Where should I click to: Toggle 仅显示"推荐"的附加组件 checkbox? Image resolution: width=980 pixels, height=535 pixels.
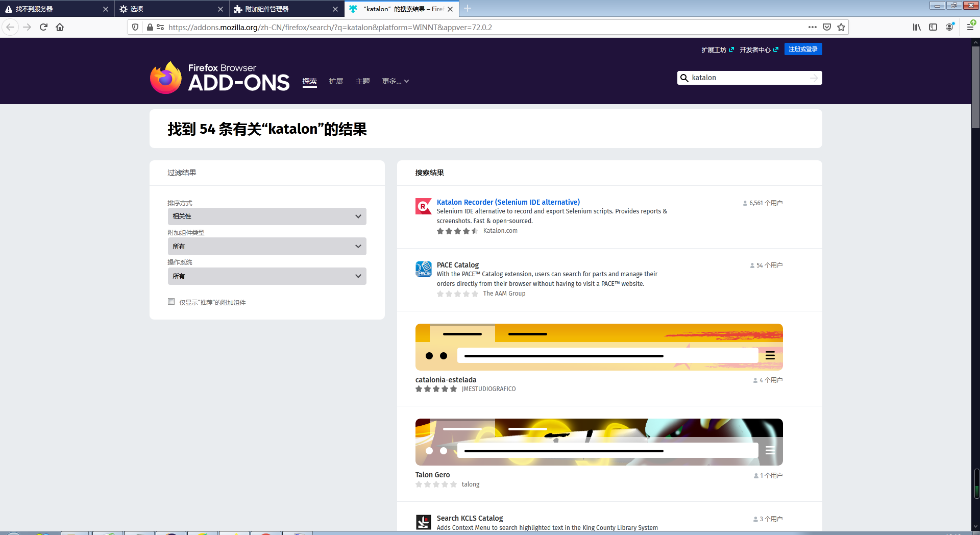[171, 302]
